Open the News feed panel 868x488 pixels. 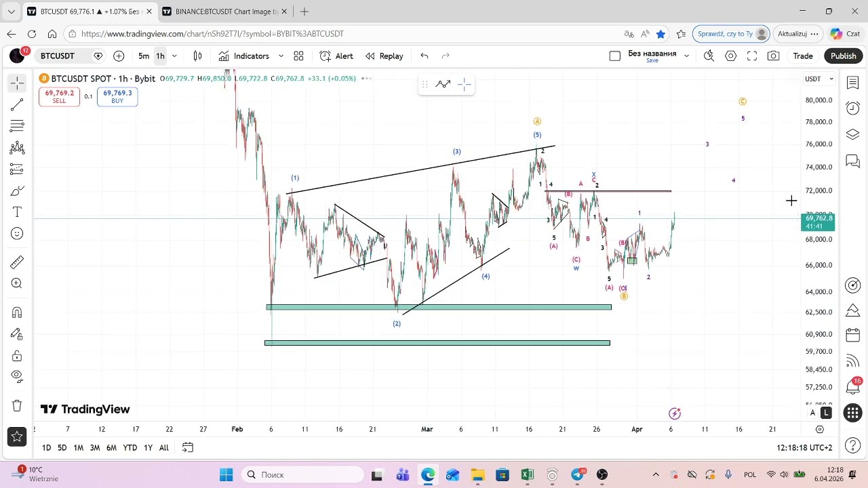(x=853, y=361)
